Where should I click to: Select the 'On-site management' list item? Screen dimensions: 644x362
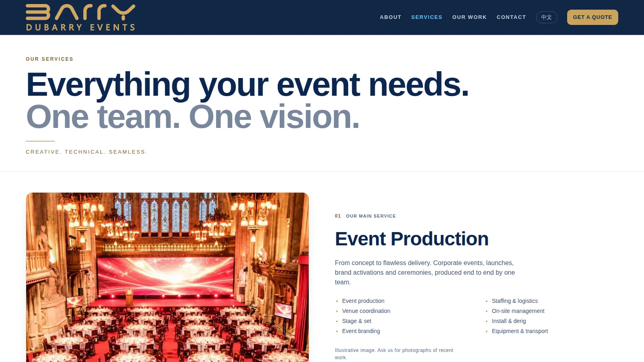point(518,311)
